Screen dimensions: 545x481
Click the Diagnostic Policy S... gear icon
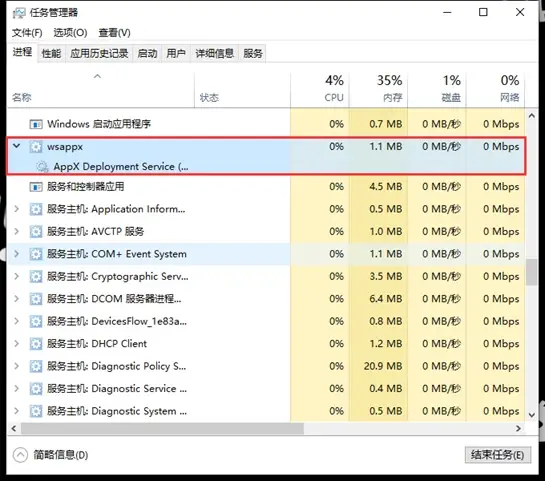click(x=35, y=366)
